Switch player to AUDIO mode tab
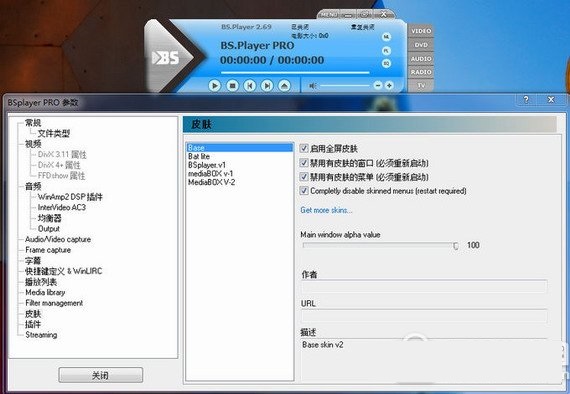 [x=421, y=59]
